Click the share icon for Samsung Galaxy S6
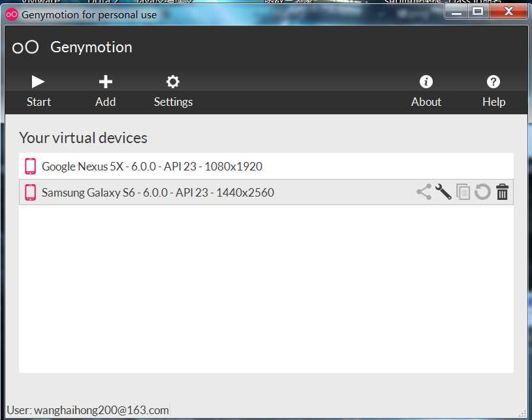This screenshot has width=532, height=420. click(x=424, y=192)
